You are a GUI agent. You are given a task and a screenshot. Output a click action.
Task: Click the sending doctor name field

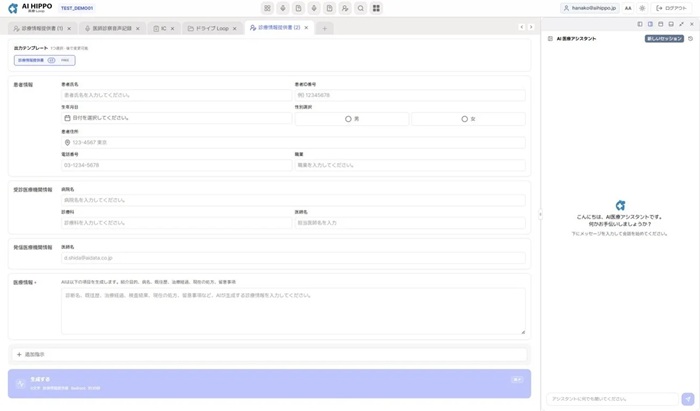(293, 258)
